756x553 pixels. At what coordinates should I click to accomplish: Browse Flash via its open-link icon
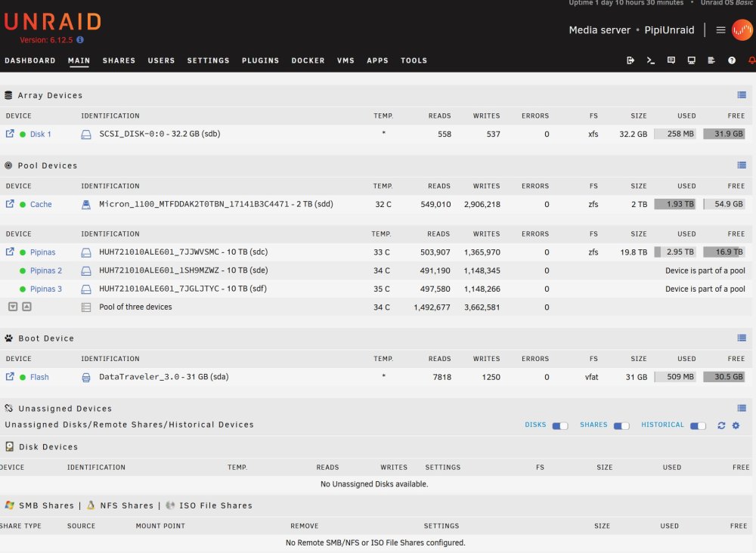[x=10, y=376]
